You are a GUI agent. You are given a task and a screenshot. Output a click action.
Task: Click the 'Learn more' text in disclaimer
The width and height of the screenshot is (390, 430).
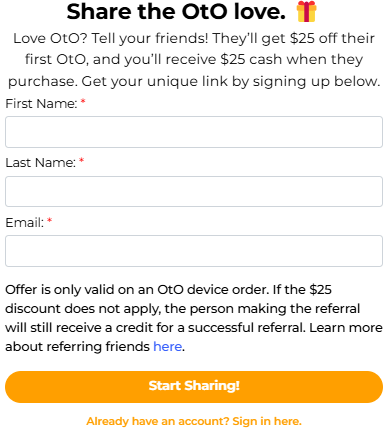pyautogui.click(x=346, y=328)
